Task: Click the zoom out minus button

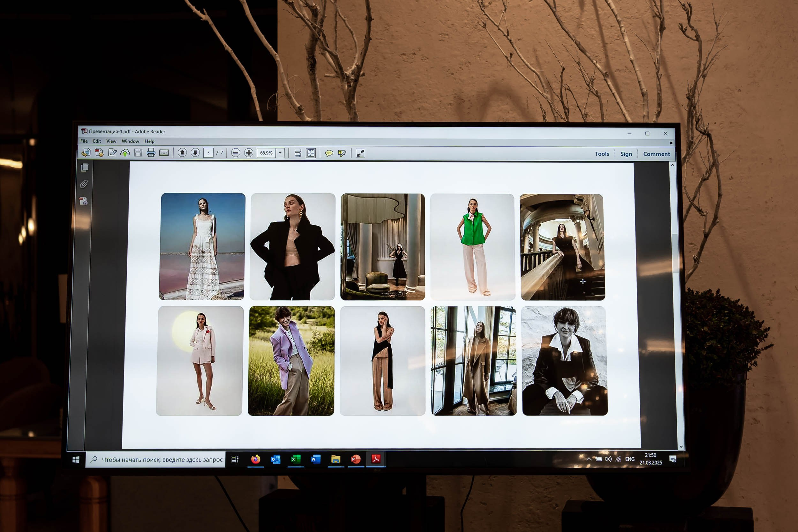Action: tap(236, 153)
